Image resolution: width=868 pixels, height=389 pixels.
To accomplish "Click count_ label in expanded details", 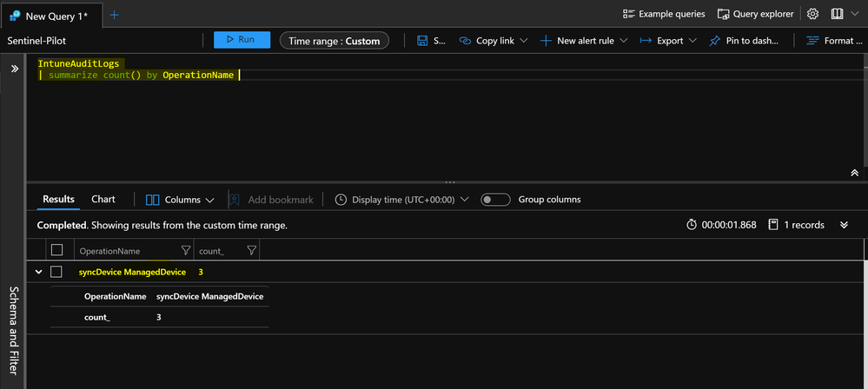I will (96, 318).
